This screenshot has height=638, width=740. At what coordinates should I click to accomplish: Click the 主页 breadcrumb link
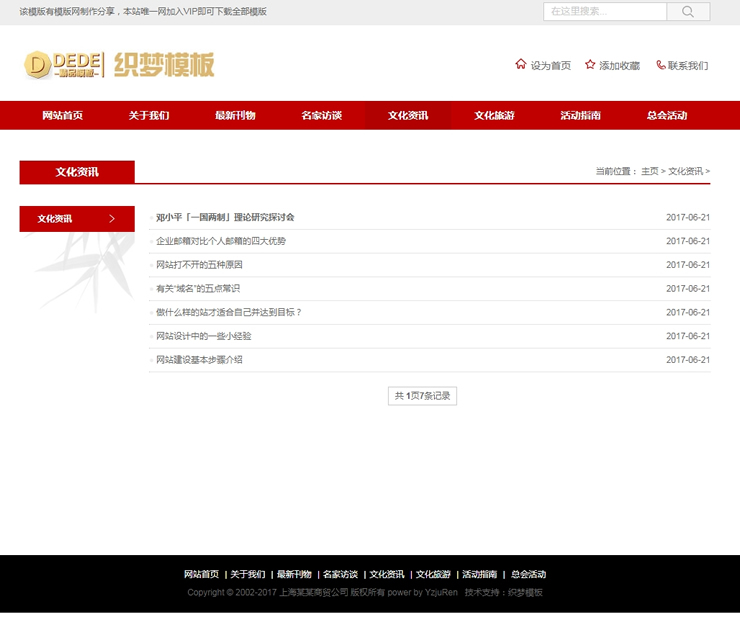(x=650, y=172)
